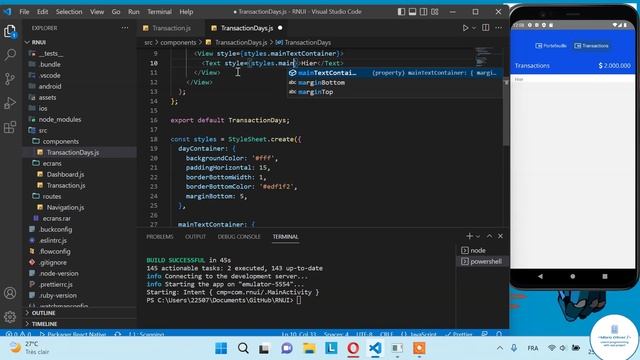Open the Help menu
The height and width of the screenshot is (360, 640).
point(186,12)
